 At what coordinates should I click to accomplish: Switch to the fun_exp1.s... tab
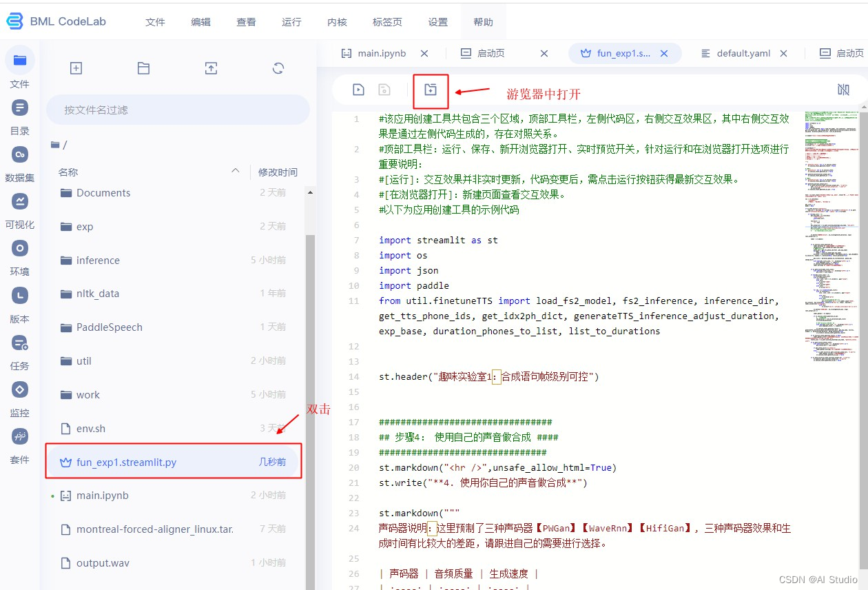(x=623, y=53)
